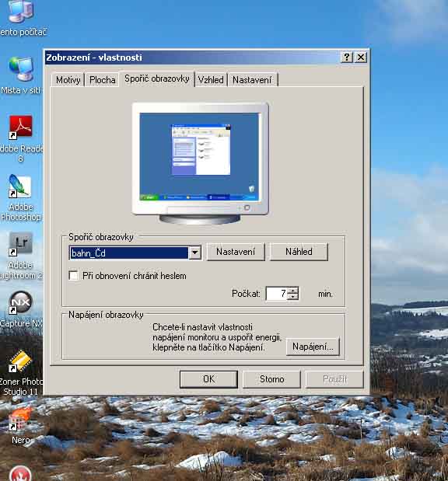448x481 pixels.
Task: Decrease the Počkat minutes with down arrow
Action: click(293, 297)
